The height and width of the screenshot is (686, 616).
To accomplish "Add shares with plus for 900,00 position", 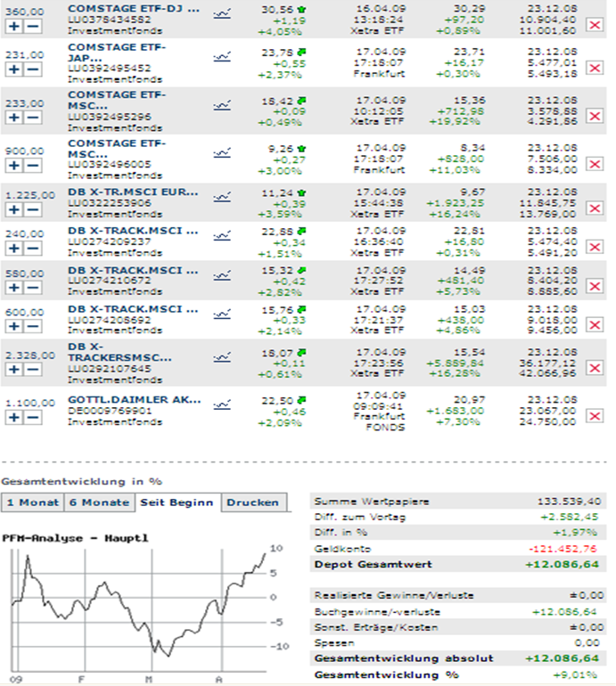I will [14, 166].
